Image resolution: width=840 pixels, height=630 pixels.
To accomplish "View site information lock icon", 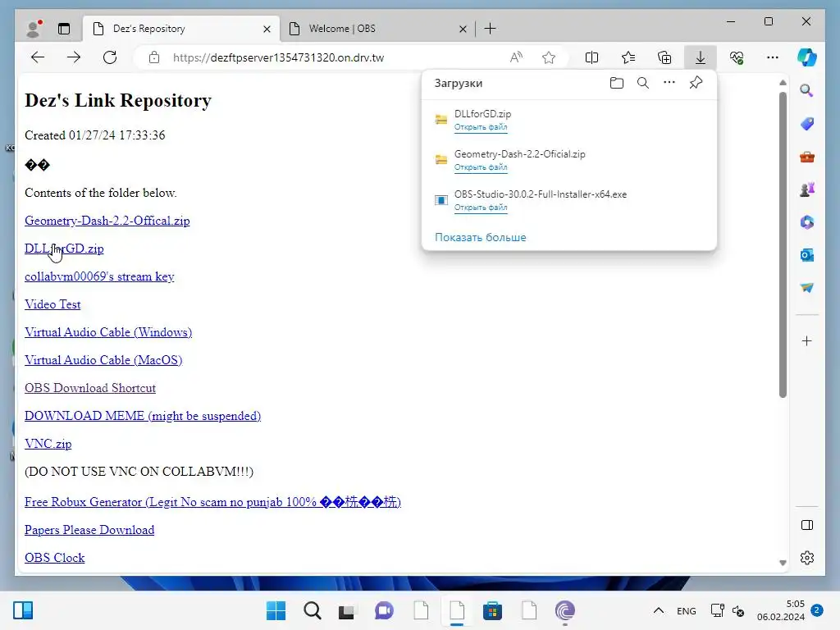I will click(154, 57).
